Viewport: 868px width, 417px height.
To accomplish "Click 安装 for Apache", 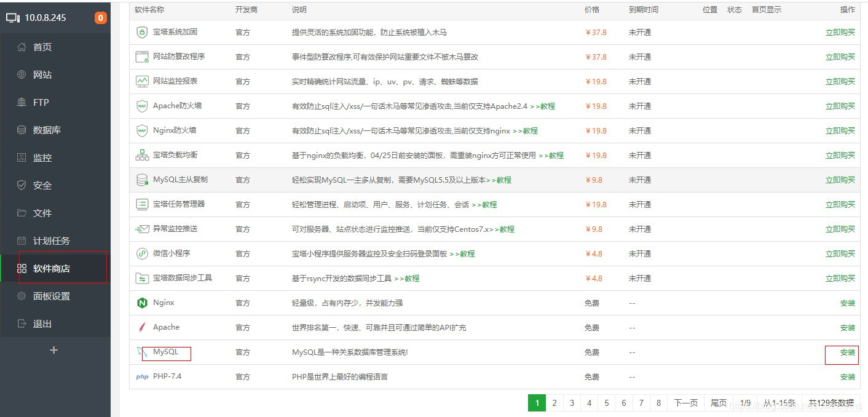I will pyautogui.click(x=848, y=327).
